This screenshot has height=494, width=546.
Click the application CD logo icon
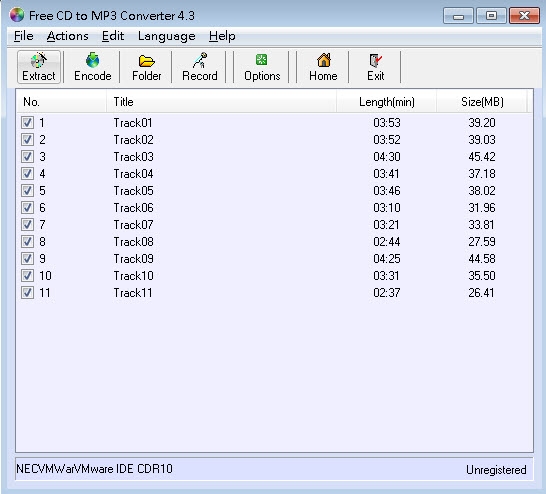pyautogui.click(x=17, y=15)
